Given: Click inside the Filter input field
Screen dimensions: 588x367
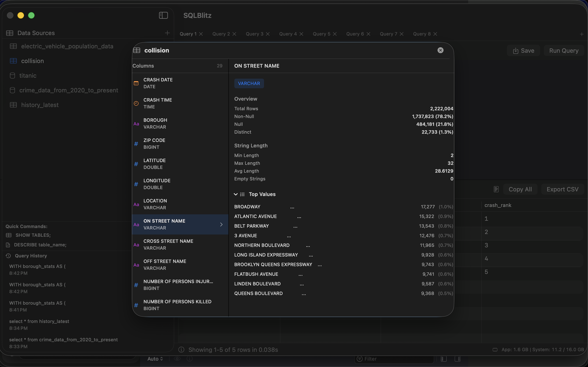Looking at the screenshot, I should [394, 359].
